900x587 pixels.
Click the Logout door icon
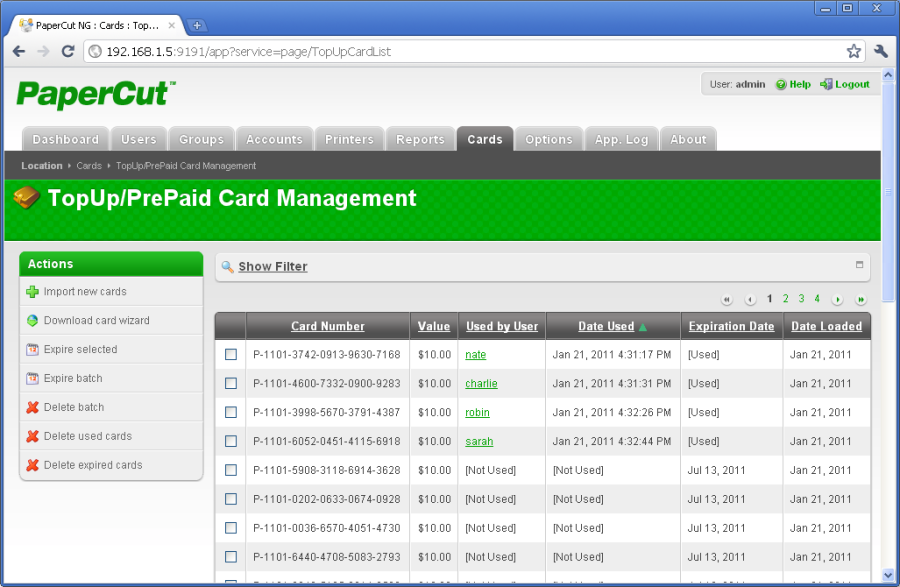click(826, 84)
